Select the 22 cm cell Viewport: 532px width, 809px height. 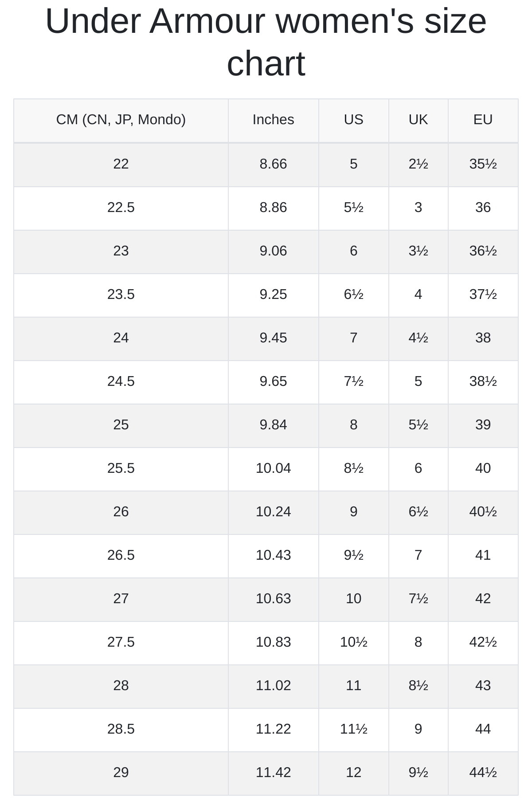click(x=121, y=165)
